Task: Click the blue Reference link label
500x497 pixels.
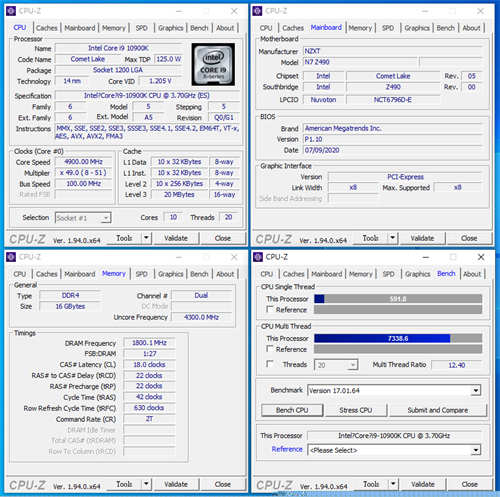Action: (x=287, y=449)
